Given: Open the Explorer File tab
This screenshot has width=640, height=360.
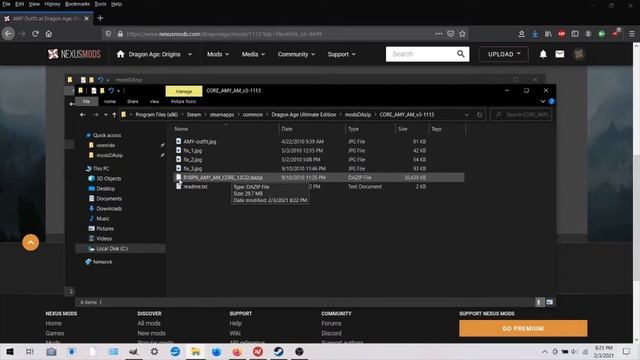Looking at the screenshot, I should (86, 101).
